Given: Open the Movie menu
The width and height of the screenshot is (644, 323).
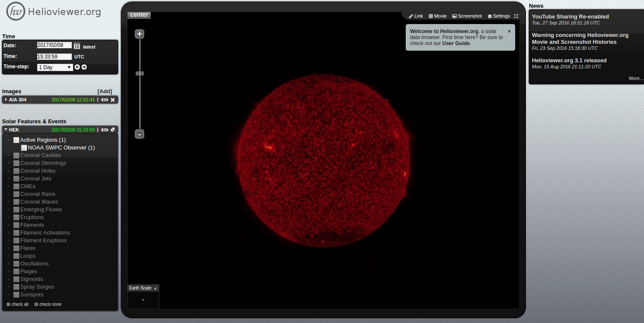Looking at the screenshot, I should (437, 16).
